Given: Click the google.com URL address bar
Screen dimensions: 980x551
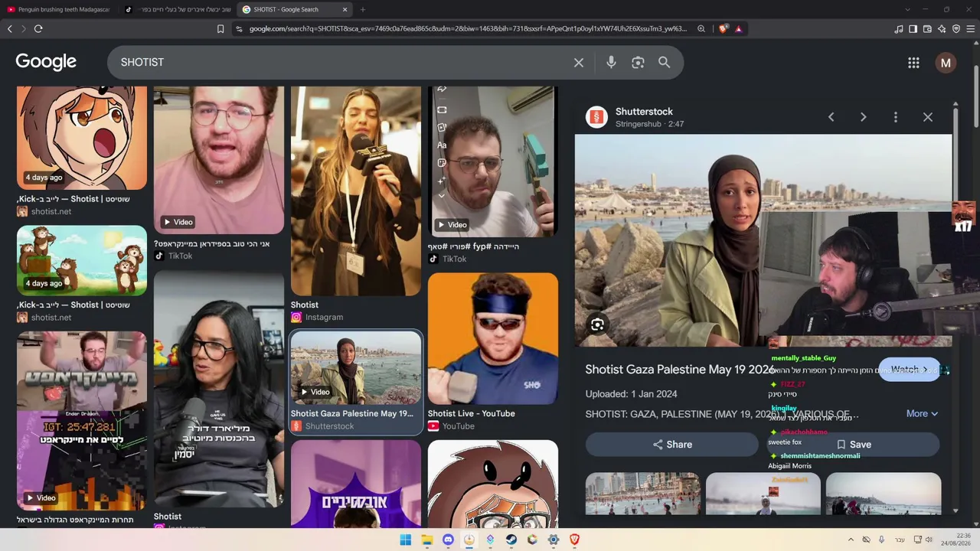Looking at the screenshot, I should tap(467, 29).
